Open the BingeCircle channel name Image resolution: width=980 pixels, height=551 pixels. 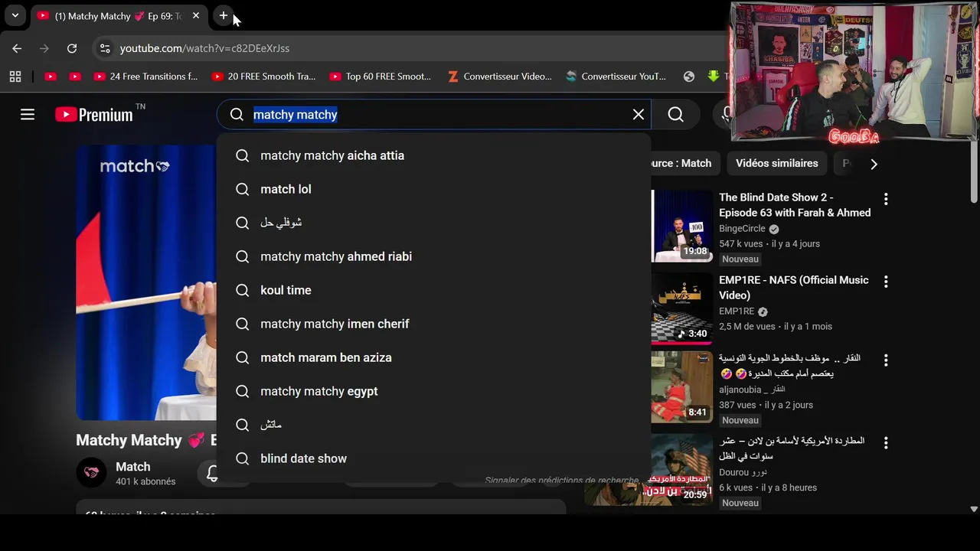click(x=742, y=229)
